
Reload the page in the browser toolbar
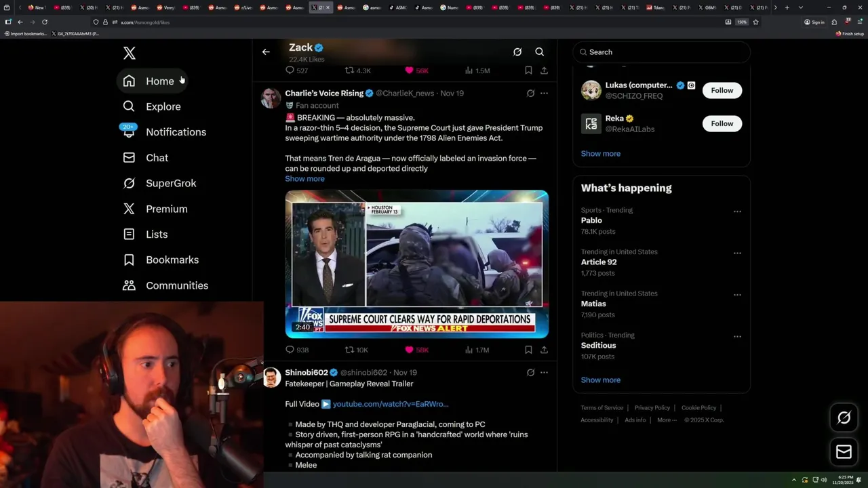[45, 22]
